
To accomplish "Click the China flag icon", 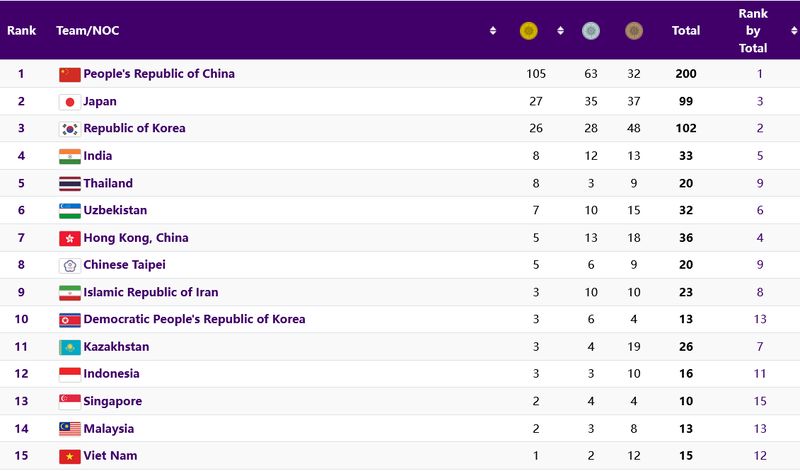I will [x=70, y=75].
